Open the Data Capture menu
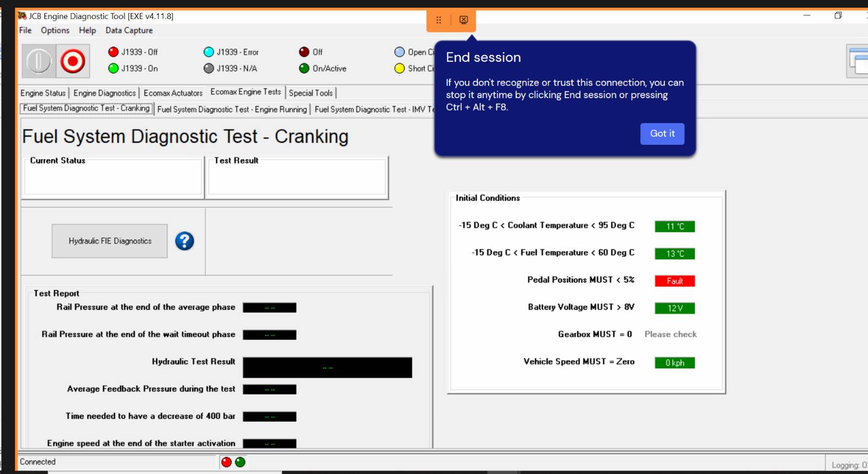Viewport: 868px width, 474px height. tap(129, 30)
